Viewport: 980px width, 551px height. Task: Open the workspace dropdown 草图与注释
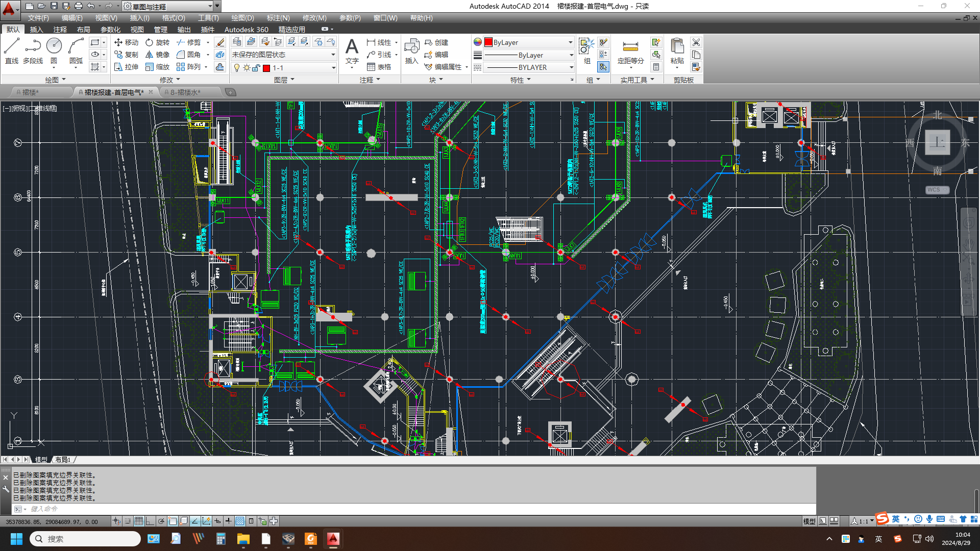pyautogui.click(x=210, y=6)
